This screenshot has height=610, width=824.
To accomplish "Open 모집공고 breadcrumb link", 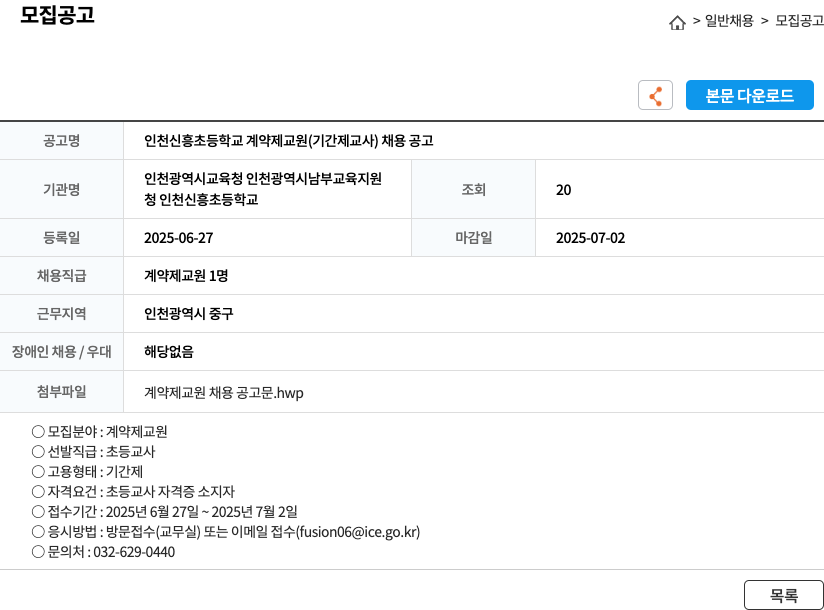I will pos(799,20).
